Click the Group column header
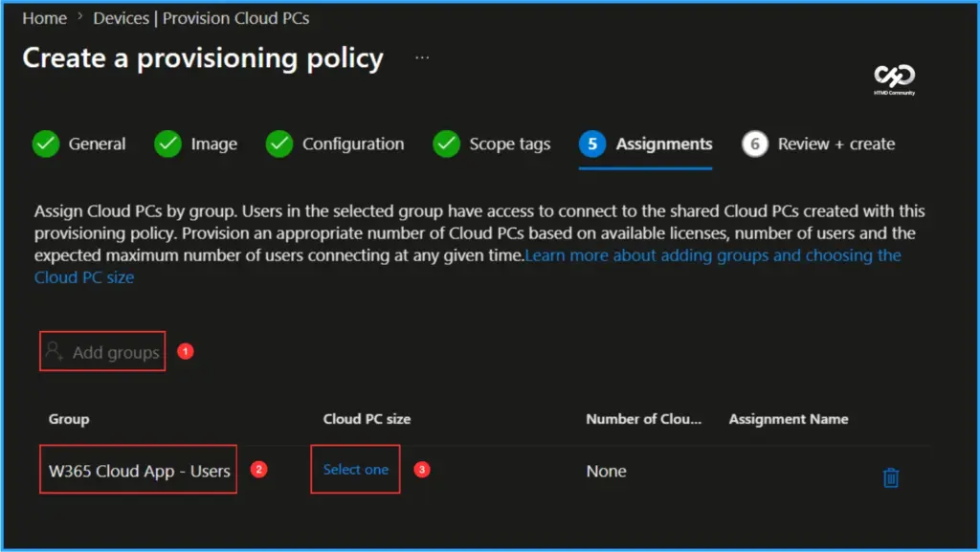 tap(69, 419)
